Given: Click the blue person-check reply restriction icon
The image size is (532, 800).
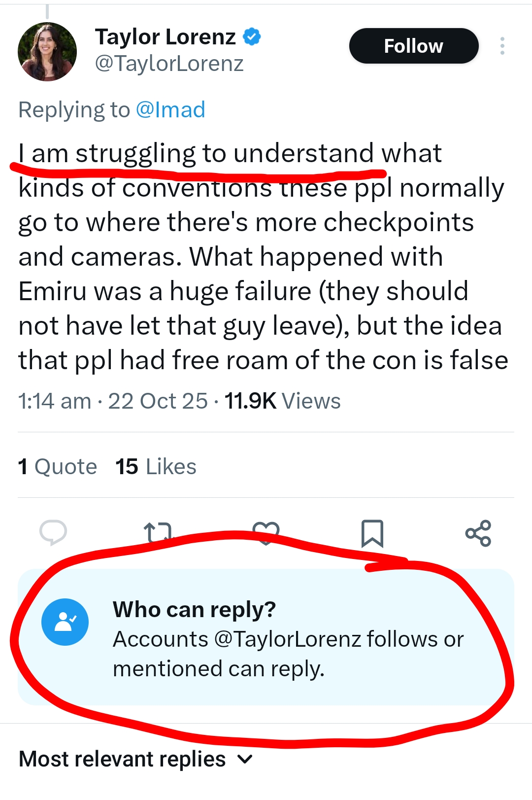Looking at the screenshot, I should coord(65,622).
